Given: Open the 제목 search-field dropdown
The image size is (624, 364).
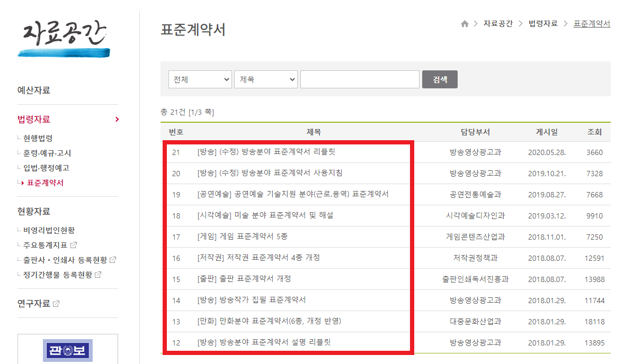Looking at the screenshot, I should click(265, 79).
